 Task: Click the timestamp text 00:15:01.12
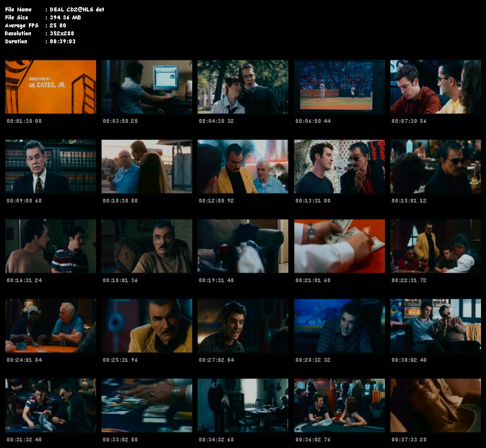[x=409, y=201]
